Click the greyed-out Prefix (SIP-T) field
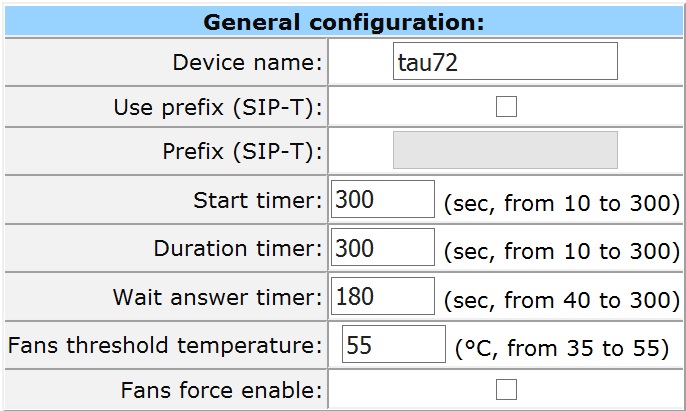This screenshot has height=411, width=686. 505,150
